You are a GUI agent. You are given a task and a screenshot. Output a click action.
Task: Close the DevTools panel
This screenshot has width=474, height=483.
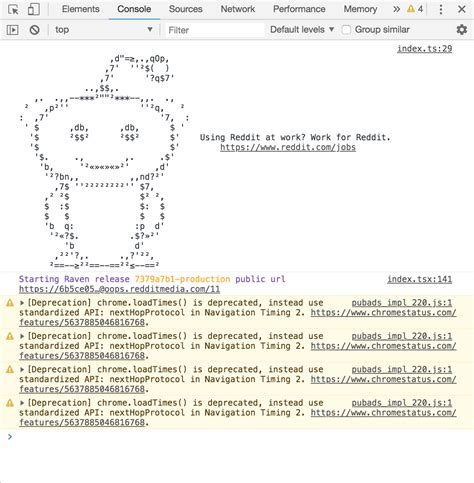point(462,9)
